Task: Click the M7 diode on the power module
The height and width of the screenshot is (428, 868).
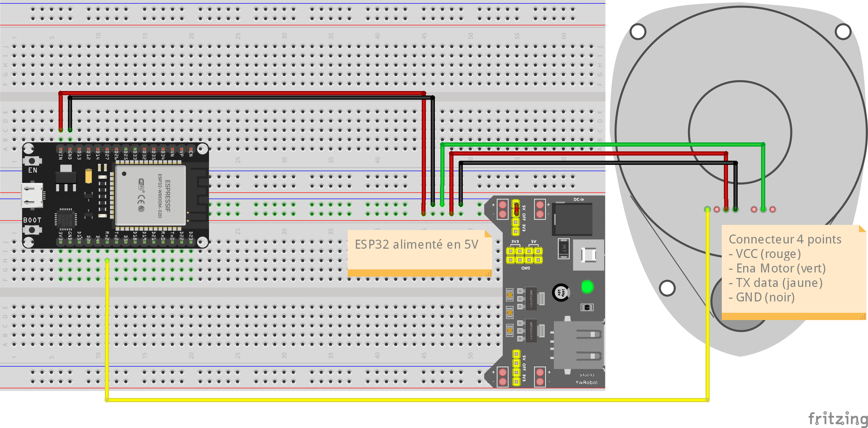Action: coord(563,249)
